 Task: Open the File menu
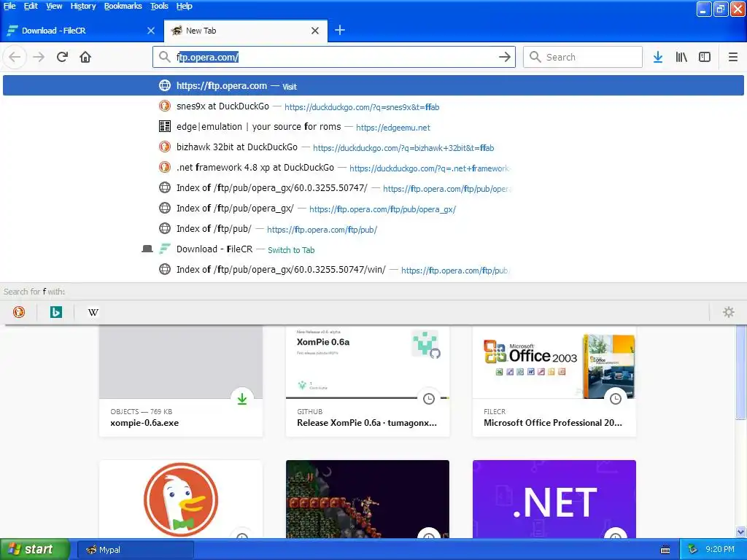tap(9, 6)
